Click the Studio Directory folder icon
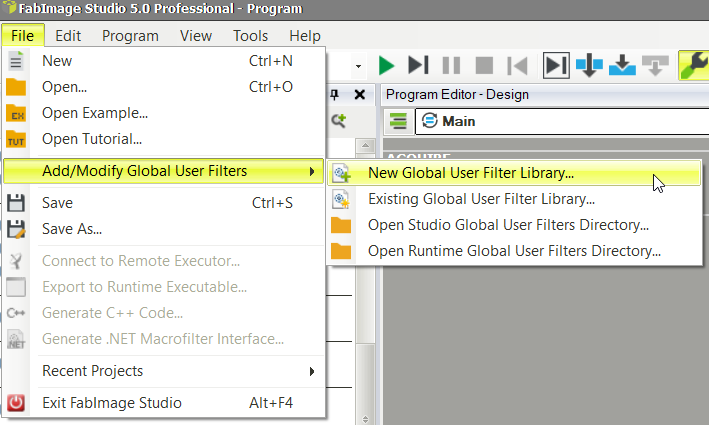 click(341, 225)
